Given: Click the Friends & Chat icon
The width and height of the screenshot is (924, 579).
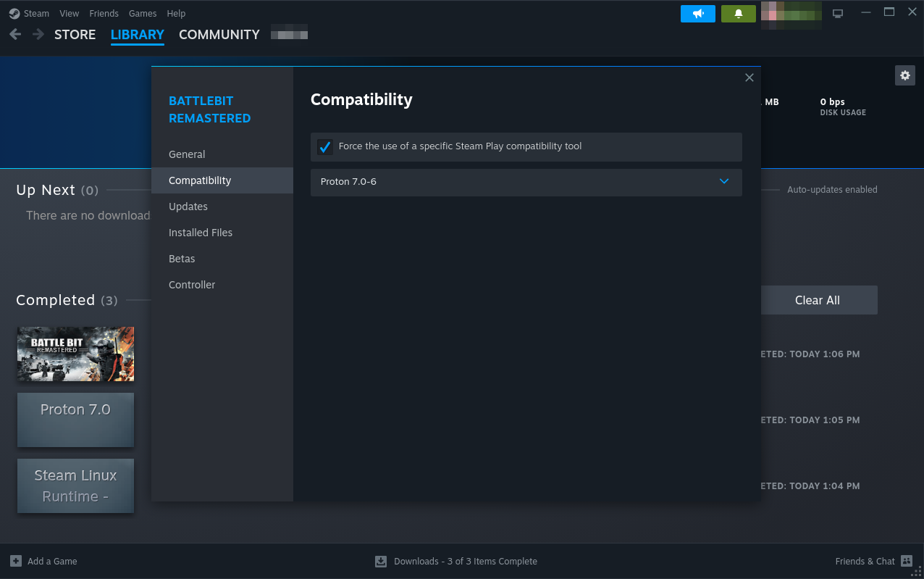Looking at the screenshot, I should pos(906,561).
